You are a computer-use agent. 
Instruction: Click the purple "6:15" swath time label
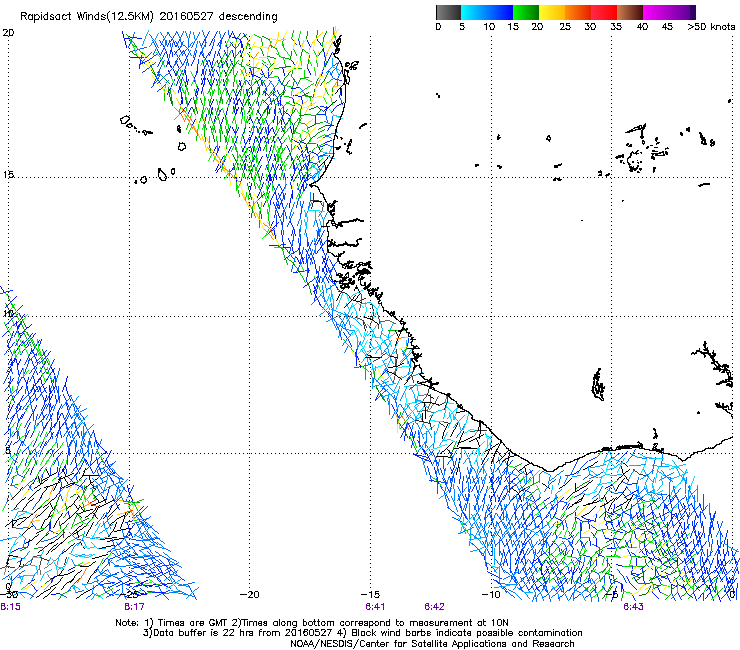coord(10,607)
